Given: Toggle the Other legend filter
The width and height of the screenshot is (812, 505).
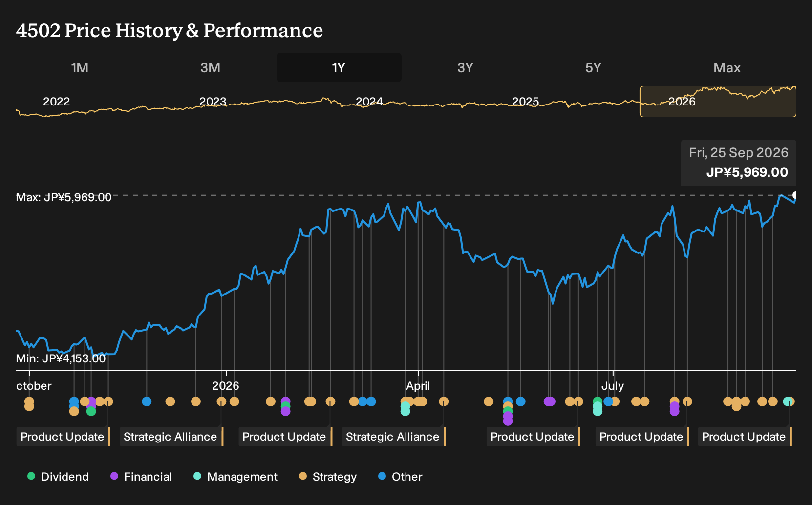Looking at the screenshot, I should (400, 476).
